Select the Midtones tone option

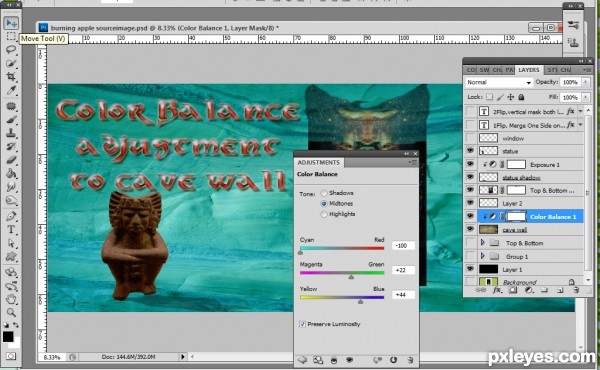tap(324, 204)
